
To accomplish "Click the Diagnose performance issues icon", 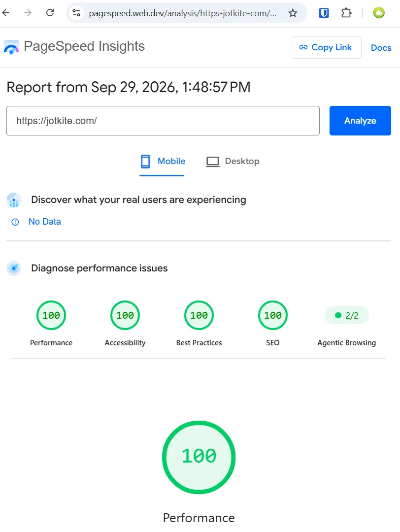I will tap(14, 268).
